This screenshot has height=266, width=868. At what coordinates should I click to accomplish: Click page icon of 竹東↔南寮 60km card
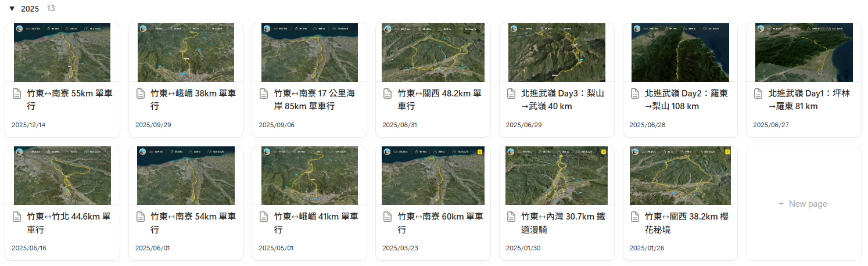click(x=388, y=217)
